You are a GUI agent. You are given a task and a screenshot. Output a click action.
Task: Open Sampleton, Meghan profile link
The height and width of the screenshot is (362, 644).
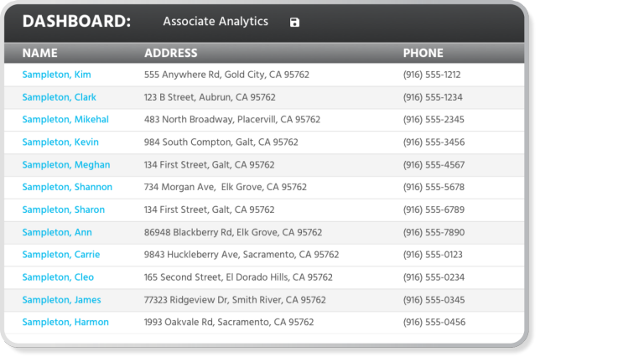[x=66, y=165]
